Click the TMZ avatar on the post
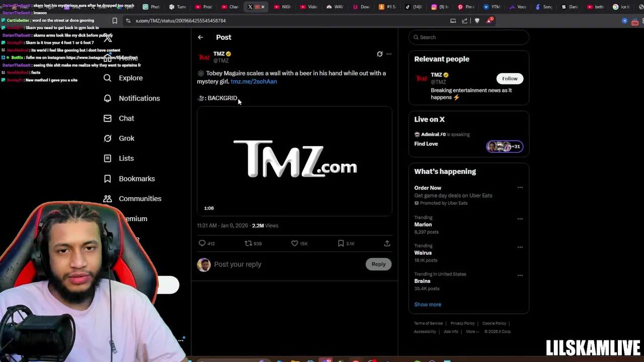Viewport: 644px width, 362px height. click(x=204, y=57)
